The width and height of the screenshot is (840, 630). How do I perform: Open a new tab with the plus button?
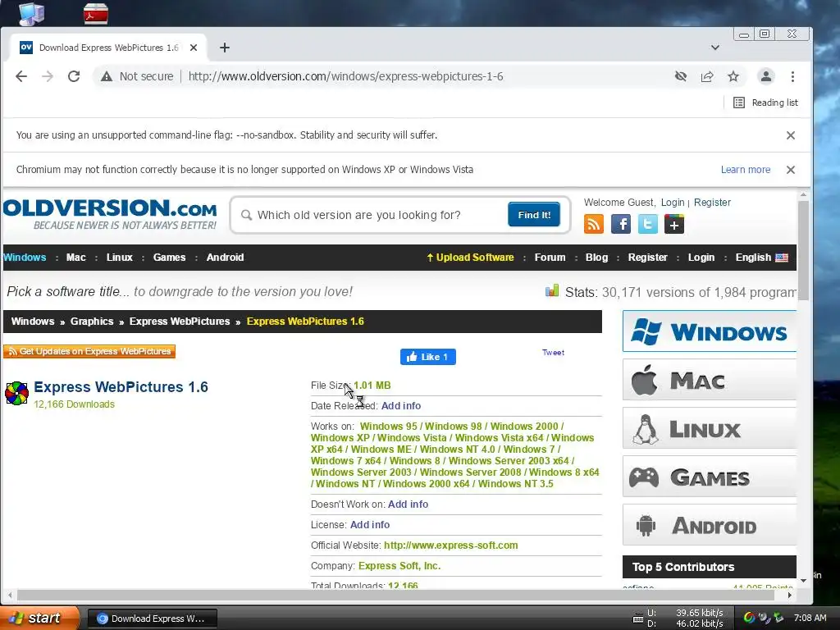point(225,48)
